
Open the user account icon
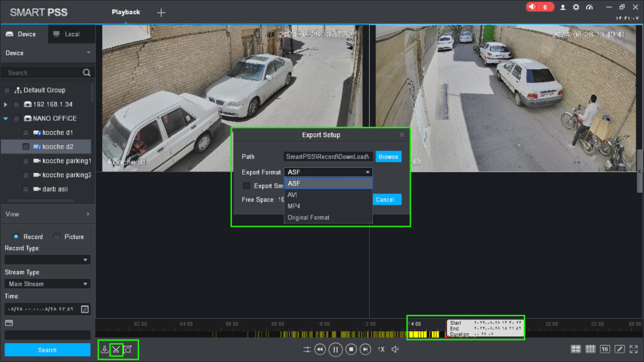pyautogui.click(x=563, y=7)
